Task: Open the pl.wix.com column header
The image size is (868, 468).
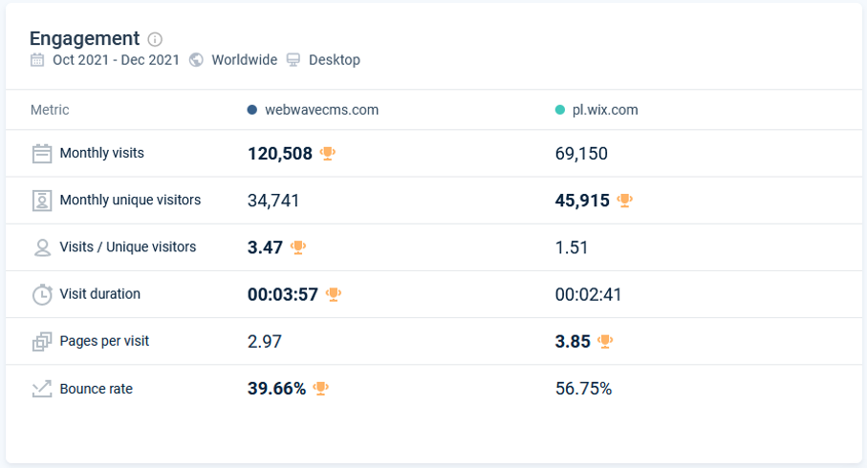Action: pos(605,110)
